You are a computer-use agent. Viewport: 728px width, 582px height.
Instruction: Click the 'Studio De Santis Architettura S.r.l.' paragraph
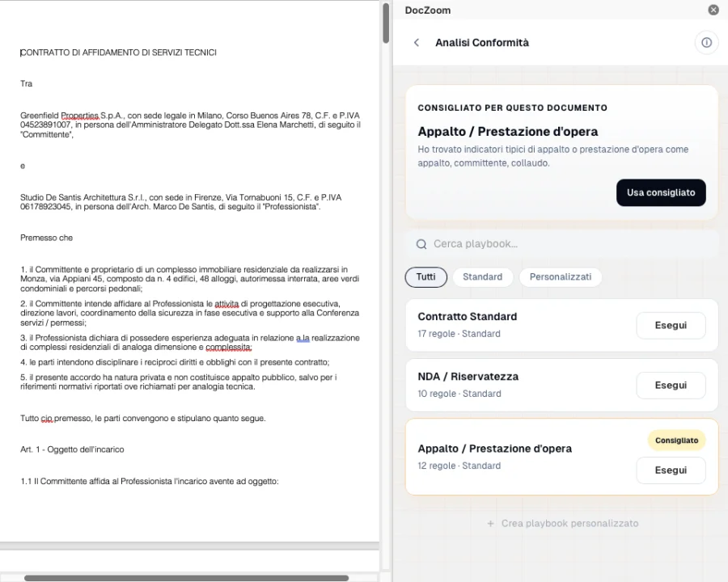[x=181, y=202]
